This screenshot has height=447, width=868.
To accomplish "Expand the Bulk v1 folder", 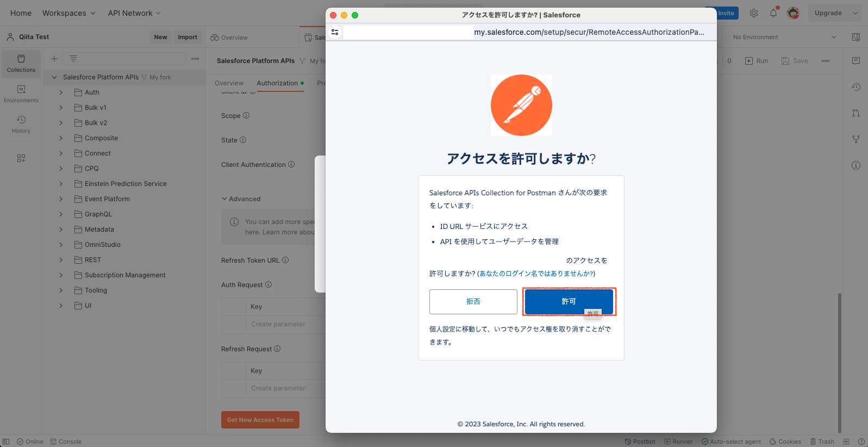I will click(61, 108).
